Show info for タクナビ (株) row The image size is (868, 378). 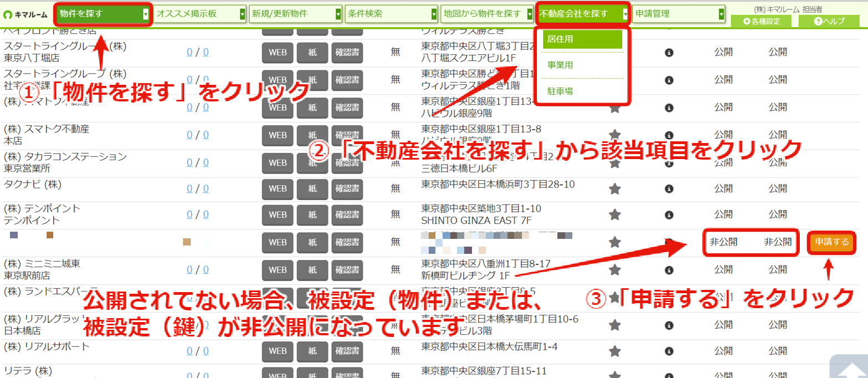click(x=669, y=188)
